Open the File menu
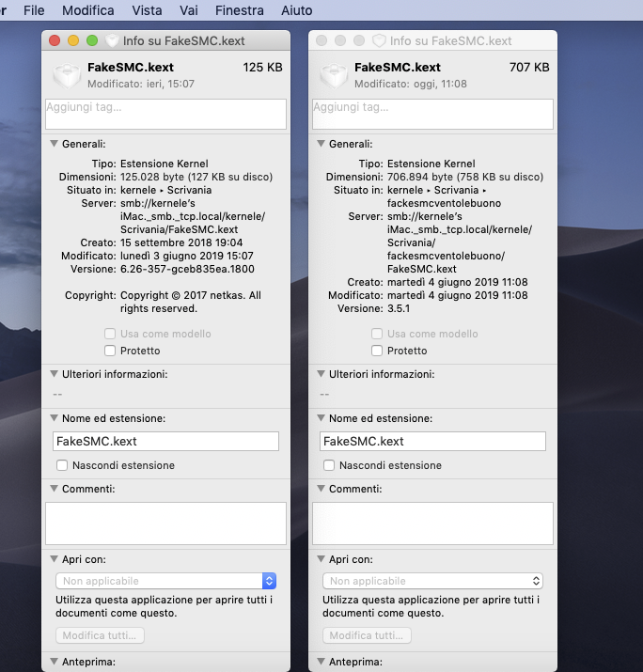 pos(34,10)
